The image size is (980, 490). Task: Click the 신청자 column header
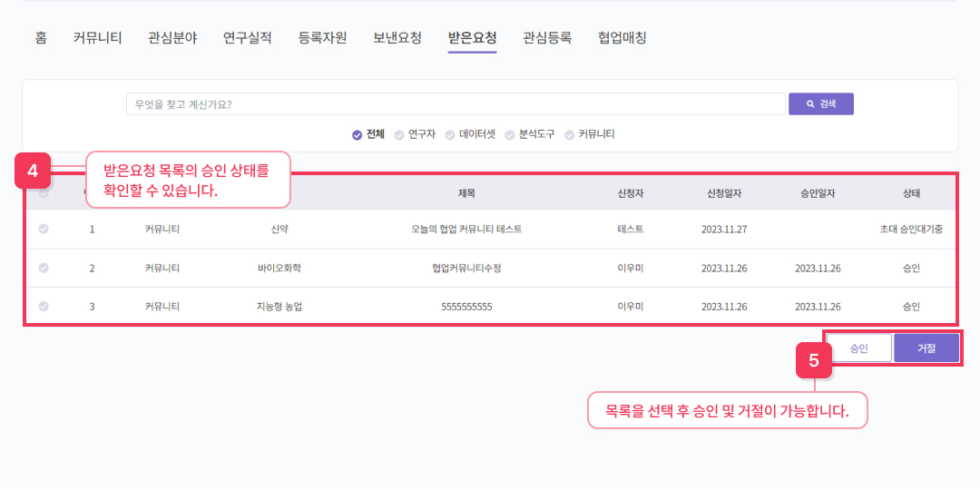[630, 194]
